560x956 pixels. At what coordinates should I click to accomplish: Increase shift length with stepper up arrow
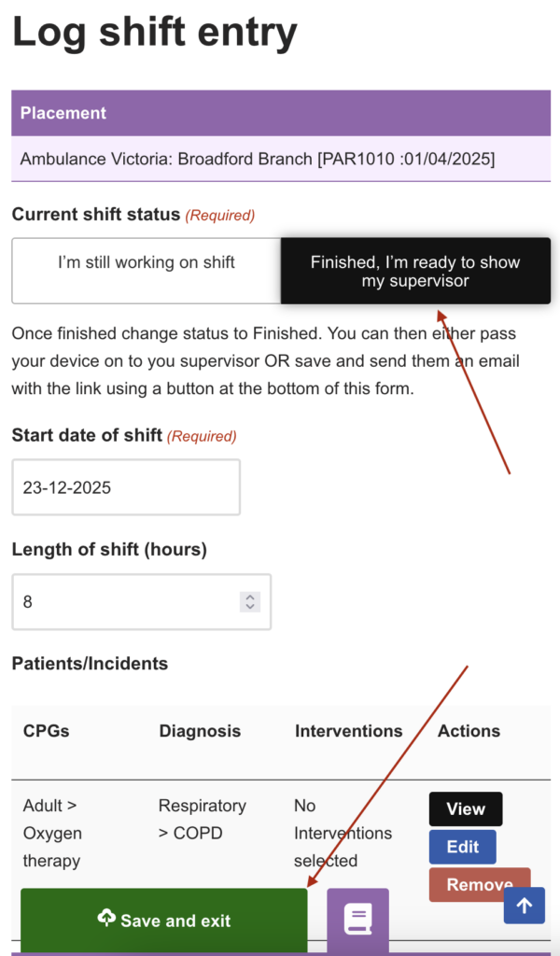click(249, 597)
